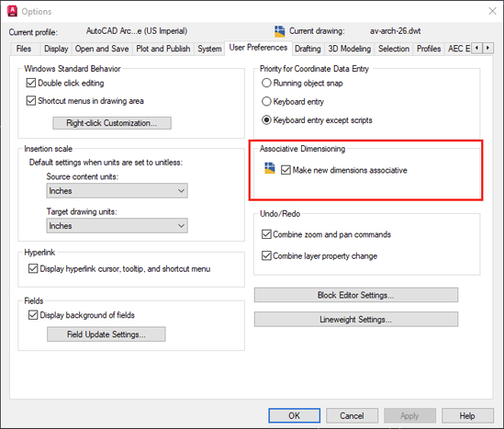
Task: Confirm the dialog with the OK button
Action: [294, 416]
